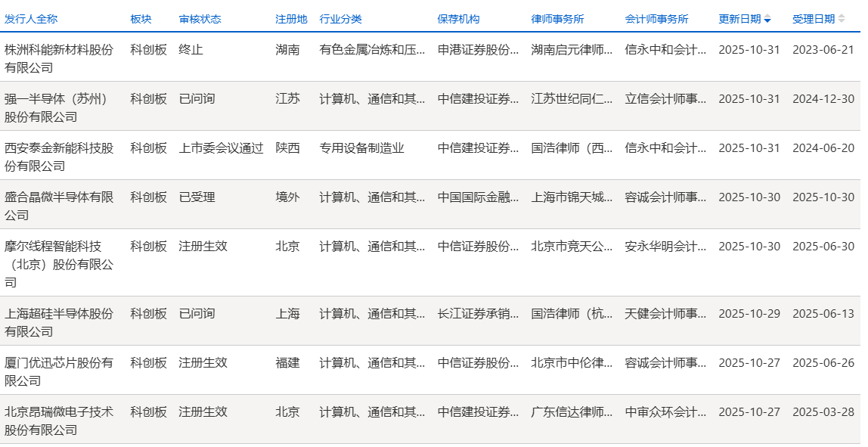Click the 陕西 registration location cell
This screenshot has width=868, height=447.
[x=288, y=148]
